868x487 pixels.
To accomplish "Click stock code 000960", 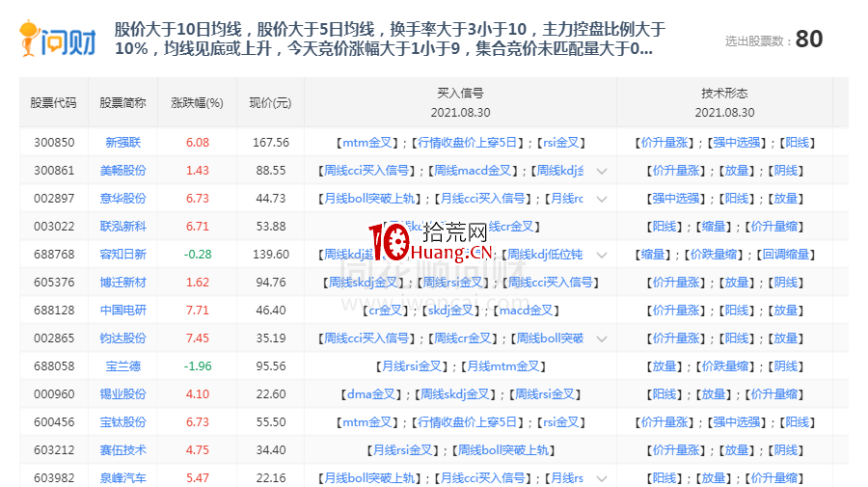I will [x=54, y=394].
